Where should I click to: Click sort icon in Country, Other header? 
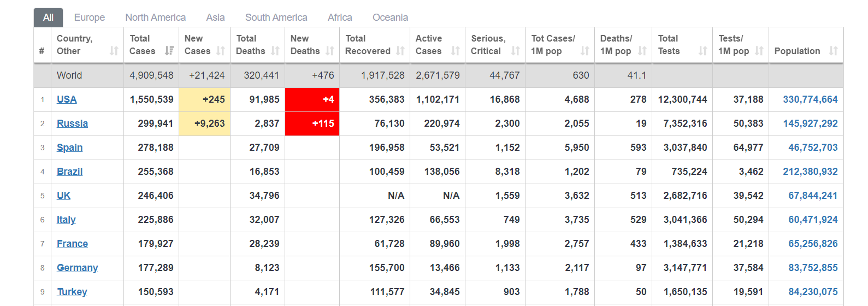[x=114, y=51]
